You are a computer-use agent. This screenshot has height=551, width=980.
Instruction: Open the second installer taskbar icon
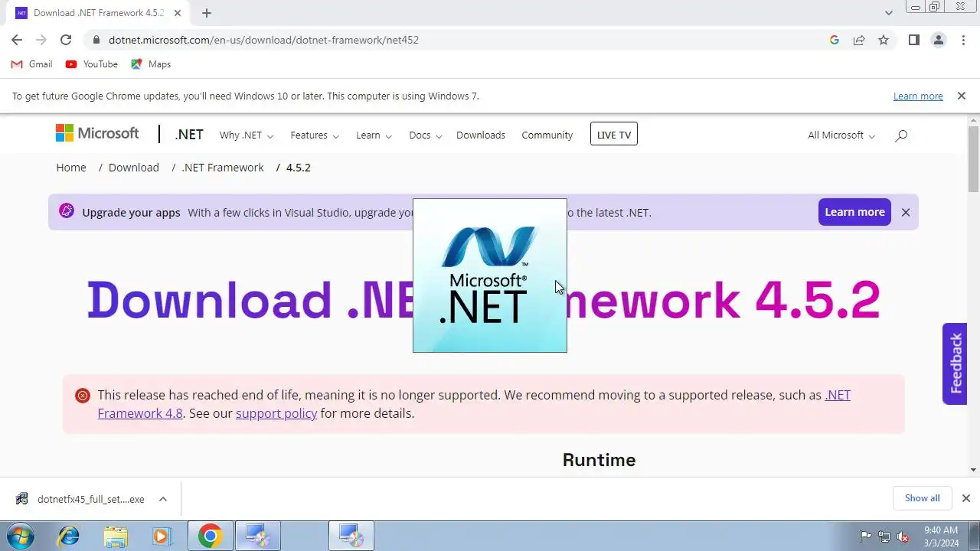[351, 536]
